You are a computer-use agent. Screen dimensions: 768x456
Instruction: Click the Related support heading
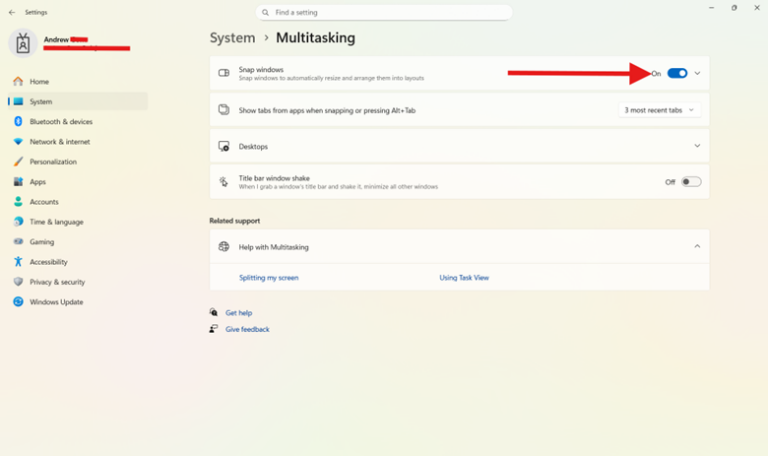click(235, 221)
